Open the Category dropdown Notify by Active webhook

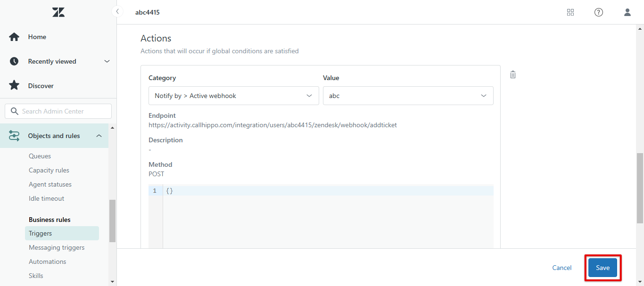(x=234, y=96)
